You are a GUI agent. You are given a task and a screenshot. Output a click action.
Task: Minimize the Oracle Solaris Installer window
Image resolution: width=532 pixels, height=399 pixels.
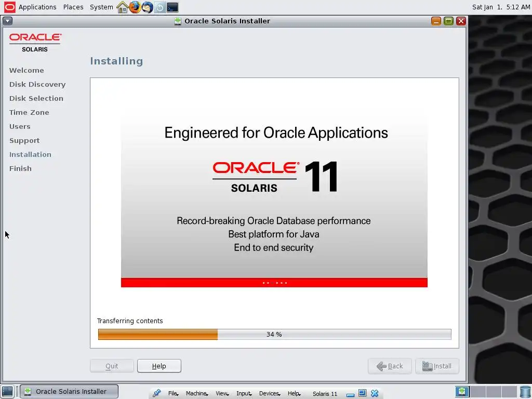click(436, 21)
